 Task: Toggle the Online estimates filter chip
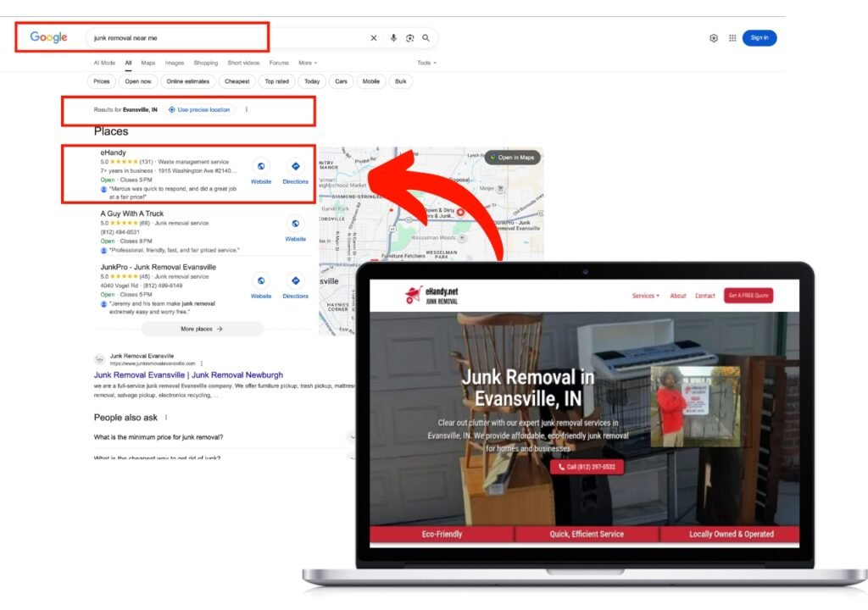pos(188,81)
